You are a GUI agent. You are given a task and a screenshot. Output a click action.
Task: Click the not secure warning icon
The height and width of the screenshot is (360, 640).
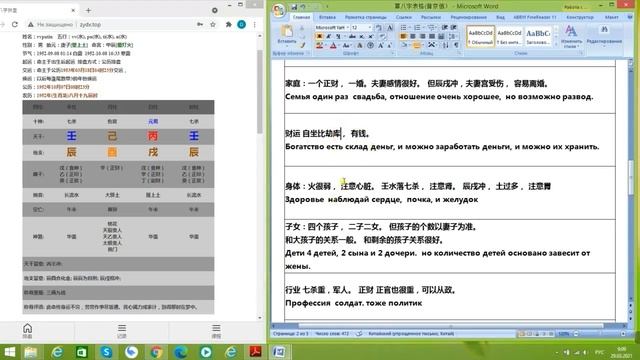31,24
